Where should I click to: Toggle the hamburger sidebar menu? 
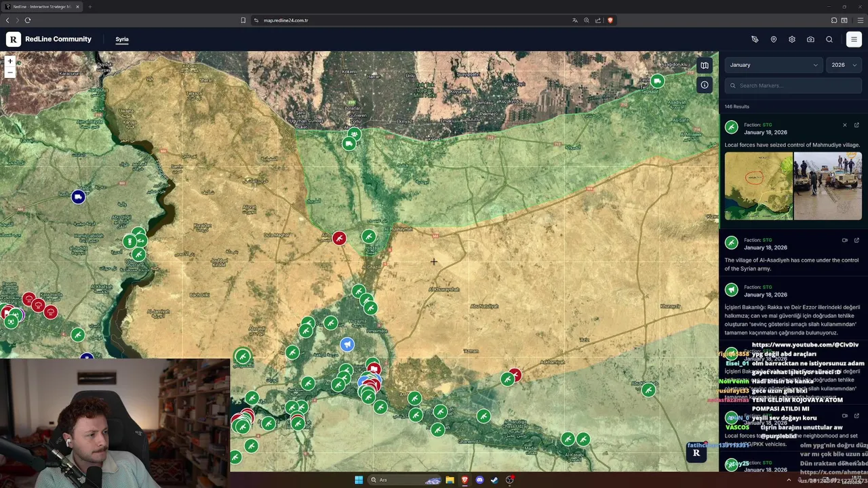click(x=854, y=39)
